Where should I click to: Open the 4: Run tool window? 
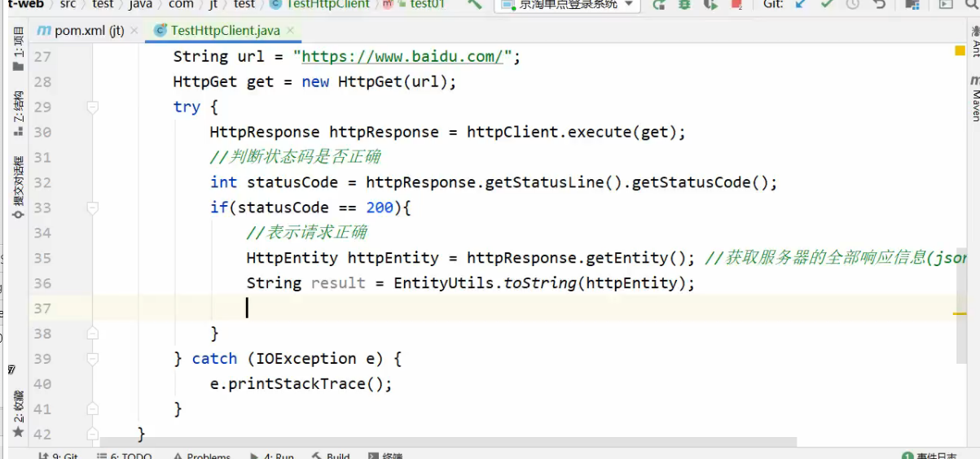click(x=272, y=456)
